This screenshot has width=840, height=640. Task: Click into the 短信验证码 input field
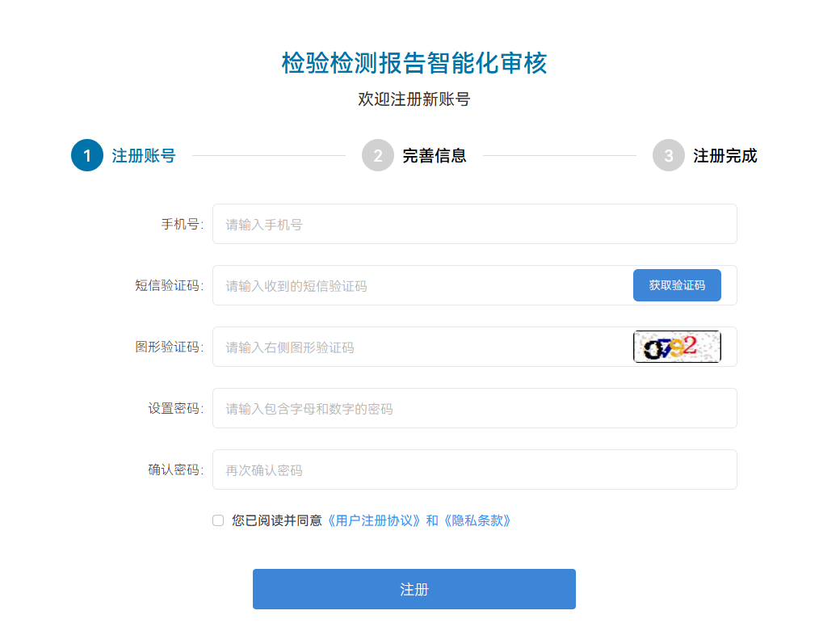[x=420, y=285]
